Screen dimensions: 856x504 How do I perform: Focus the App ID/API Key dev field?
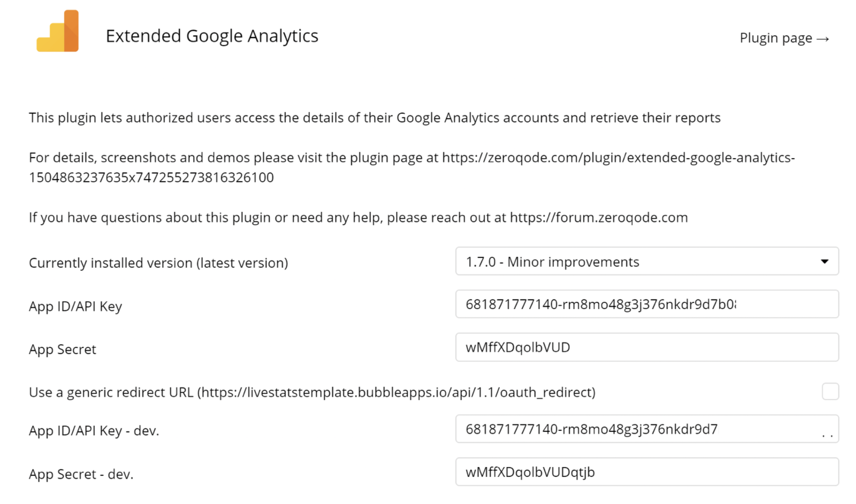646,429
